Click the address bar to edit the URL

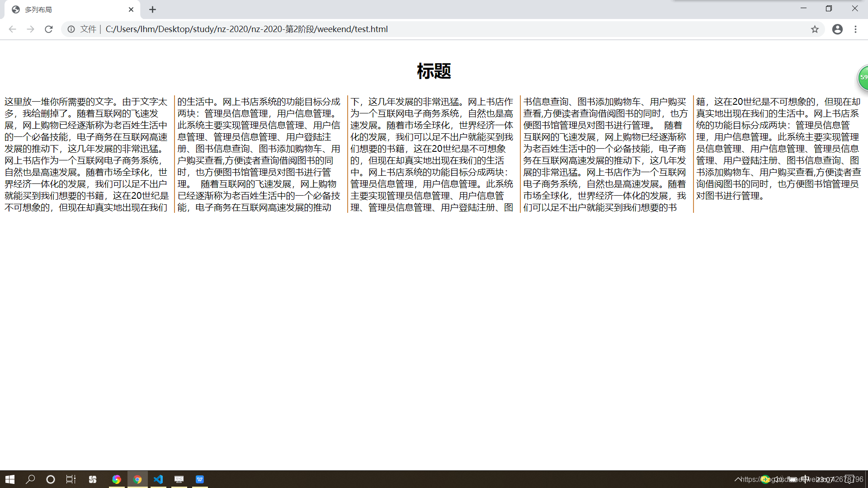[x=271, y=29]
